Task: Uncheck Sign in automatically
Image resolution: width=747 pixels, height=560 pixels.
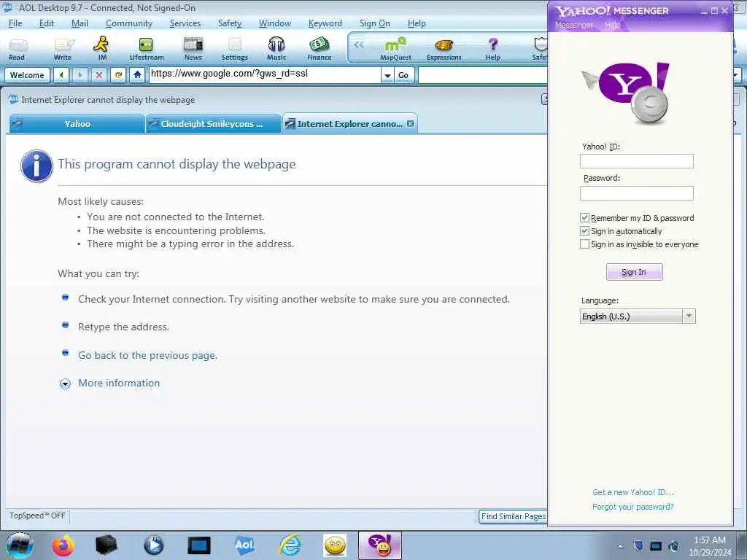Action: pos(584,231)
